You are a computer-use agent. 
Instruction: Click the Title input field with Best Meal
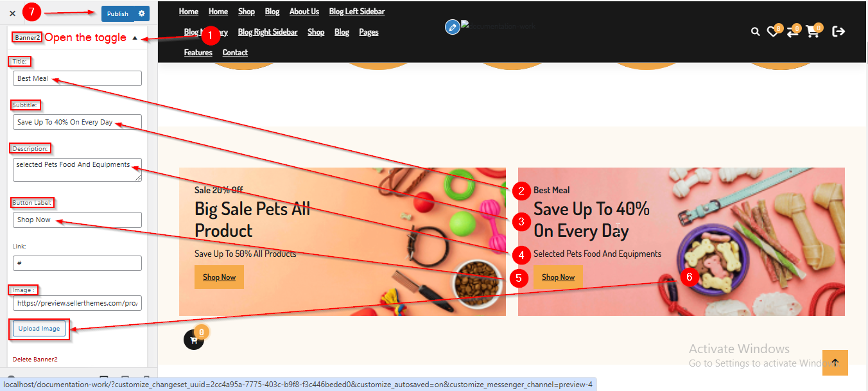(x=77, y=78)
